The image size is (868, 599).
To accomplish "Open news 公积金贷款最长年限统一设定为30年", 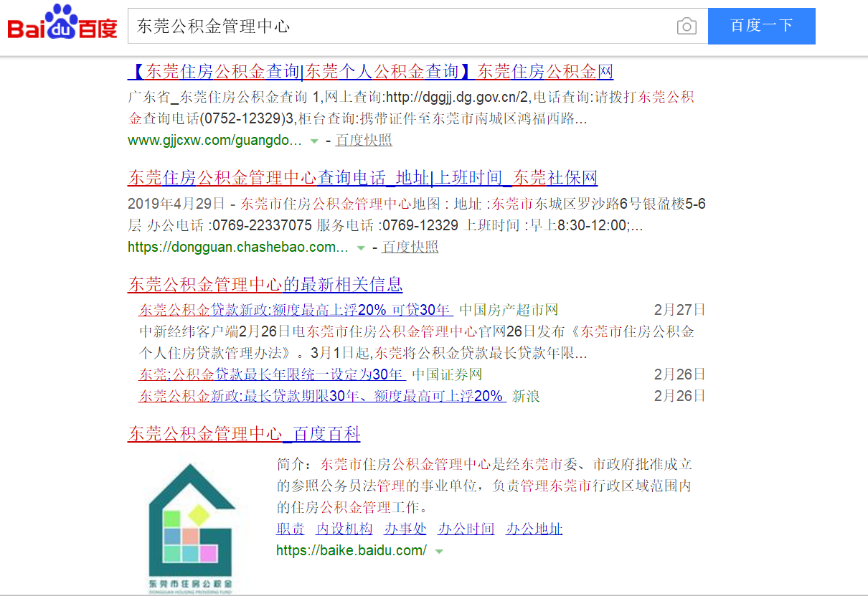I will click(272, 374).
